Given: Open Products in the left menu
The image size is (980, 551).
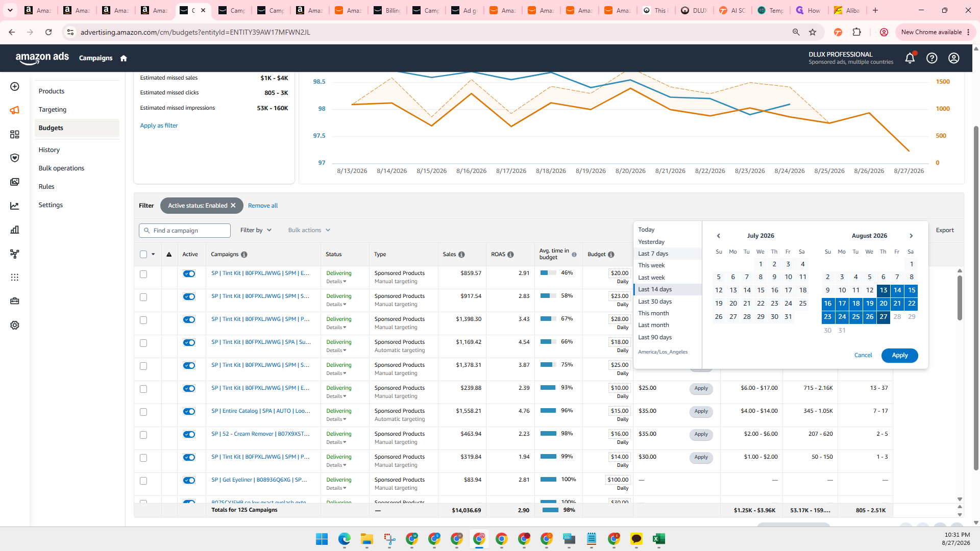Looking at the screenshot, I should coord(52,91).
